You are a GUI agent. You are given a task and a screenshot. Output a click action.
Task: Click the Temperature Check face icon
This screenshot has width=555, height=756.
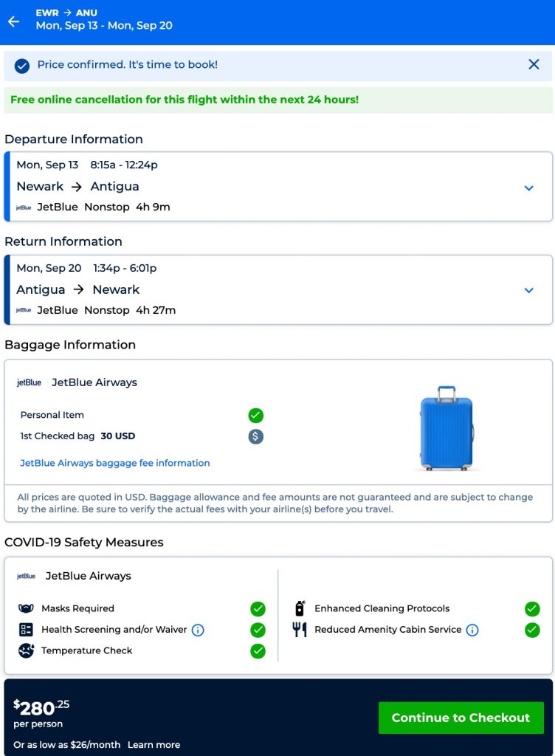[x=26, y=650]
